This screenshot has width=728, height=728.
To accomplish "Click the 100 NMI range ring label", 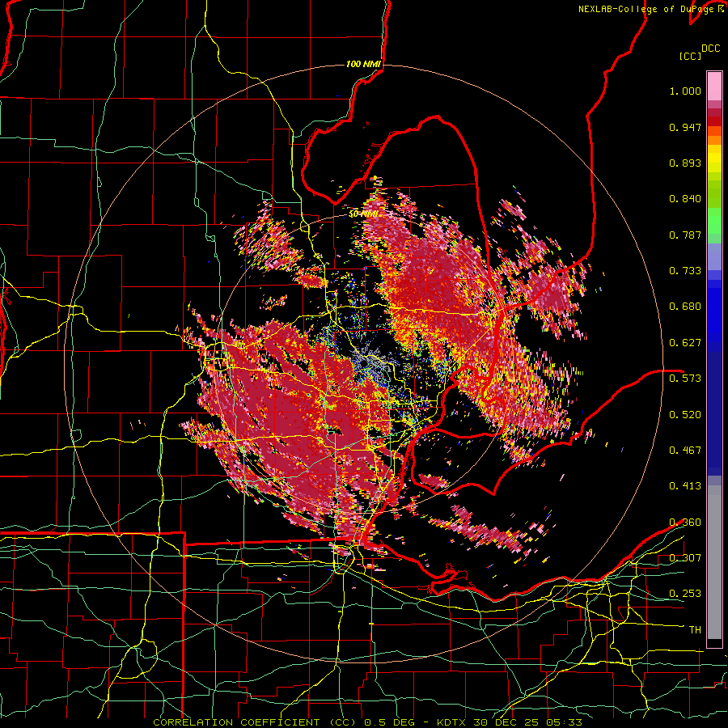I will (363, 64).
